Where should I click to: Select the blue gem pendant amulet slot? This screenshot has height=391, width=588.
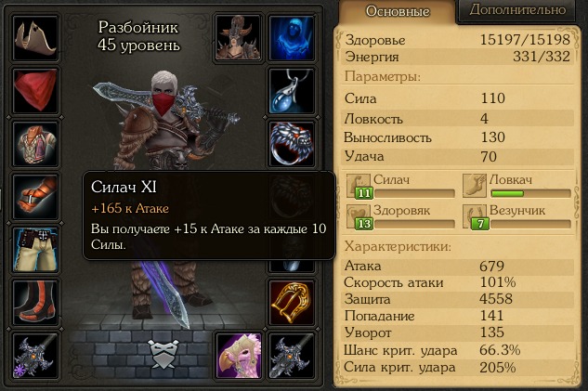point(292,91)
